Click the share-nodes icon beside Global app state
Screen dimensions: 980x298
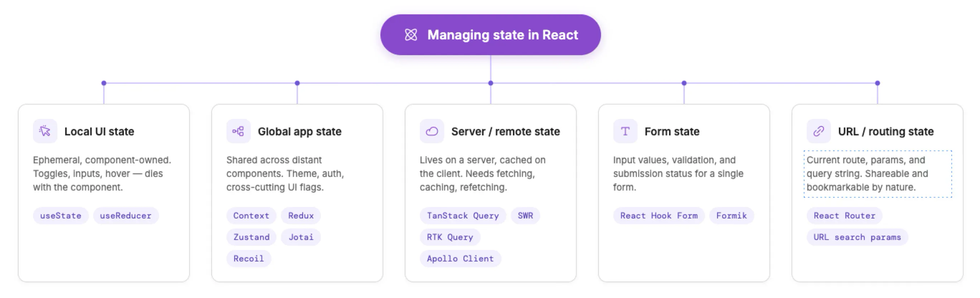[x=239, y=131]
